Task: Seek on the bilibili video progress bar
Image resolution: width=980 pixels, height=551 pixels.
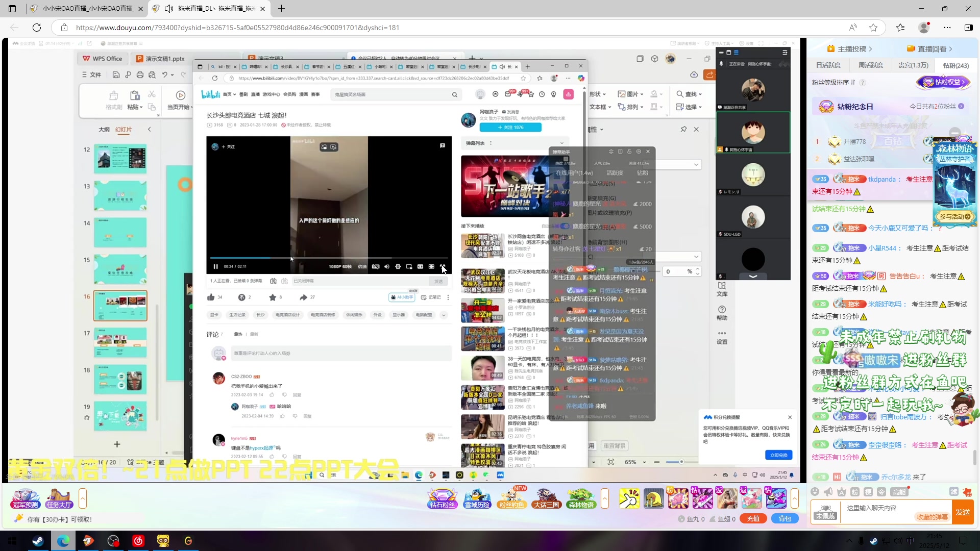Action: [x=329, y=258]
